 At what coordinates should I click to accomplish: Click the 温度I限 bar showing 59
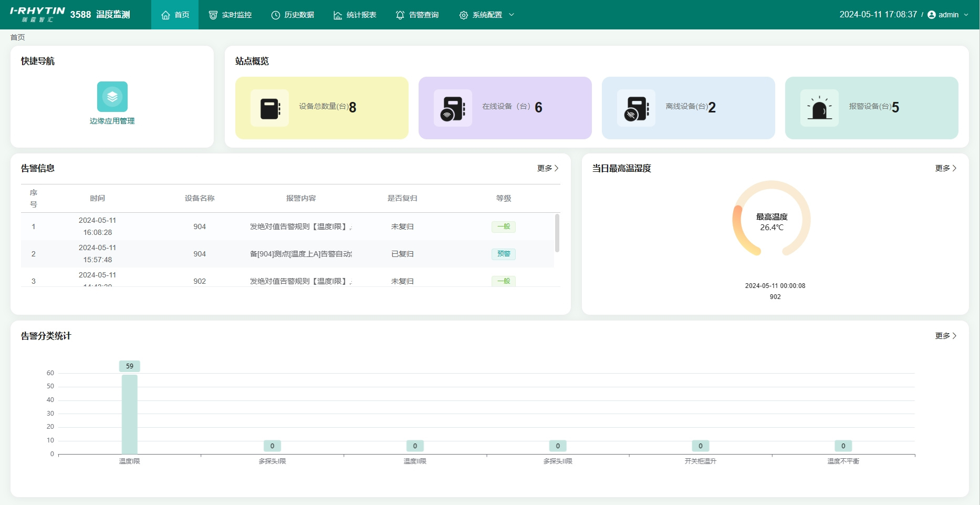(130, 414)
